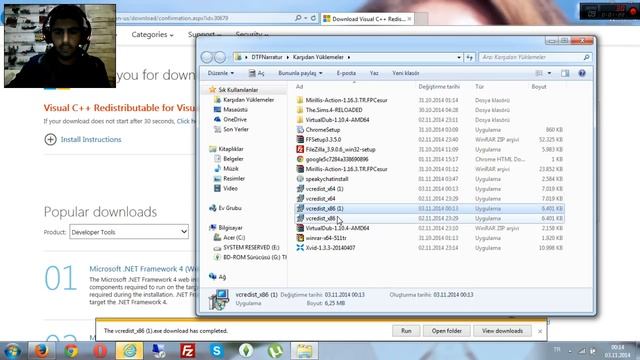Open the Product Developer Tools combo box
Screen dimensions: 640x360
click(x=129, y=232)
